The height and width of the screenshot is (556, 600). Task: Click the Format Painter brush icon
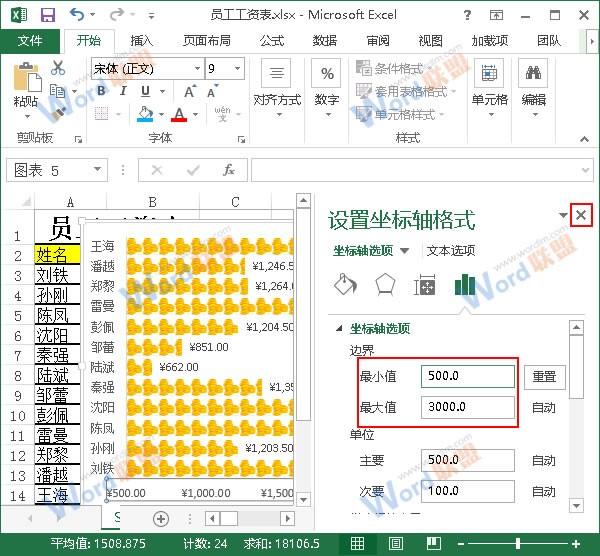point(58,113)
